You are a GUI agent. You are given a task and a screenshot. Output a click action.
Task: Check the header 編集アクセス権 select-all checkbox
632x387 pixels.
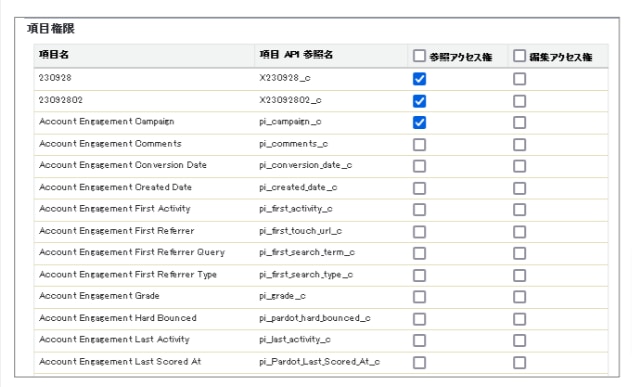[x=520, y=56]
